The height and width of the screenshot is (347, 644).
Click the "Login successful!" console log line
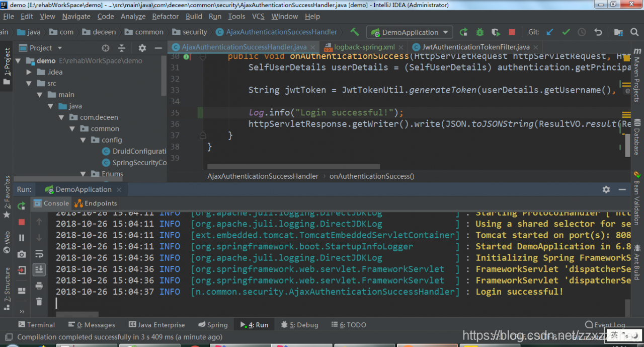309,292
